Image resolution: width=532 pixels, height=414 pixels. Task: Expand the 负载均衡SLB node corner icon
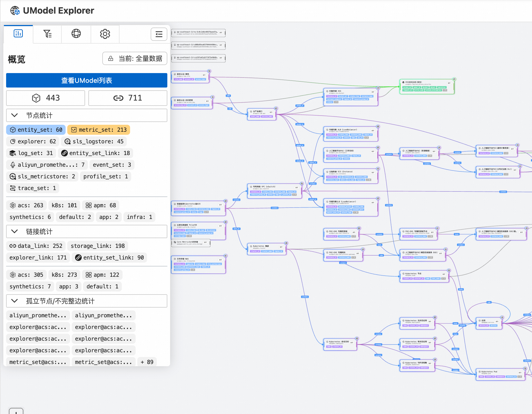tap(378, 199)
